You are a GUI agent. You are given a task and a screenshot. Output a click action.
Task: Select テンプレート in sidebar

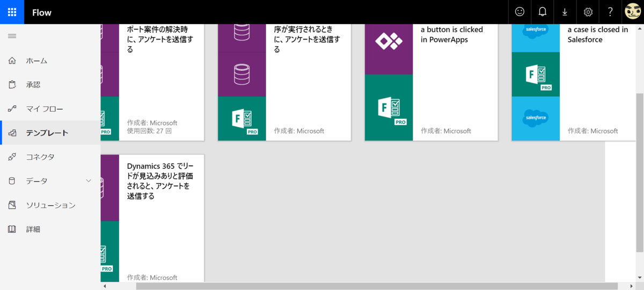[x=50, y=133]
